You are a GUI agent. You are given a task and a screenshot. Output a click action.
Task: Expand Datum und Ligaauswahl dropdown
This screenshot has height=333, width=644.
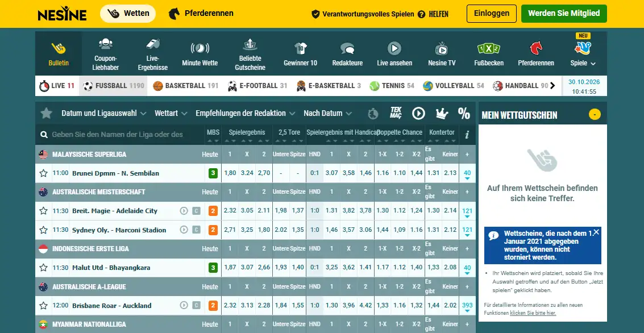(104, 113)
